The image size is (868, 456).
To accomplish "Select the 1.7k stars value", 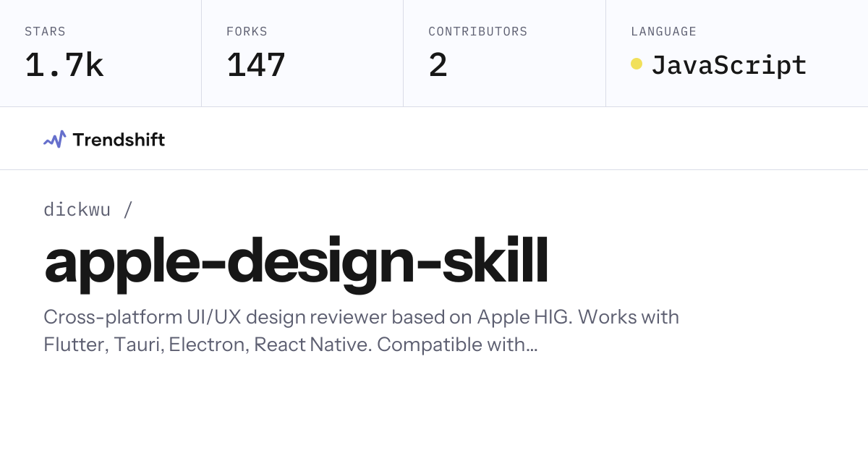I will (64, 65).
